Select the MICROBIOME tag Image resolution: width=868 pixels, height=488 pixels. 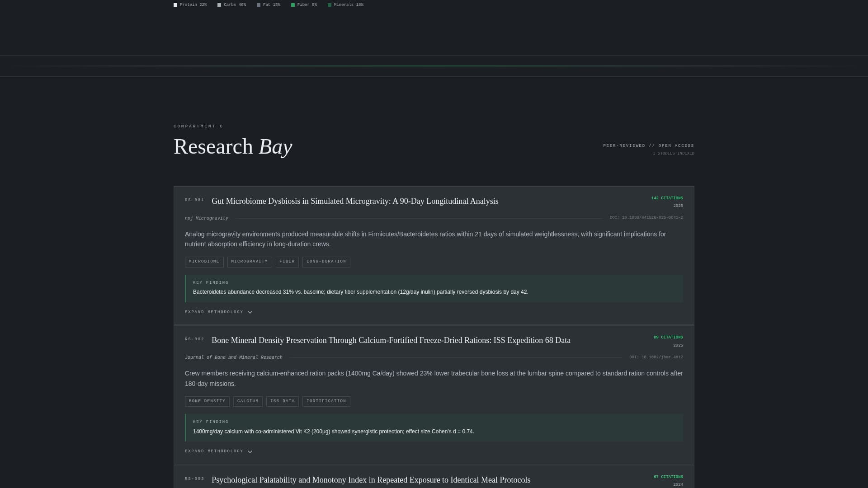(204, 262)
